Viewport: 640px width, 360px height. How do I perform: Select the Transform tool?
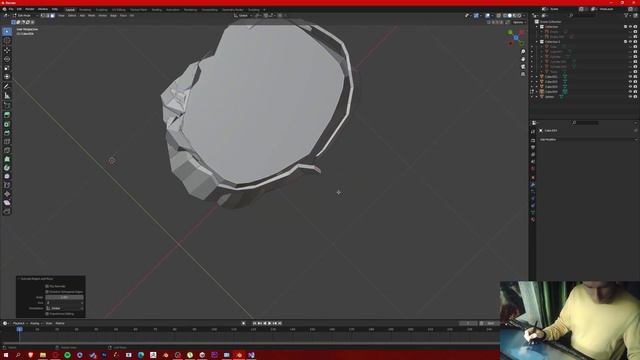coord(7,77)
